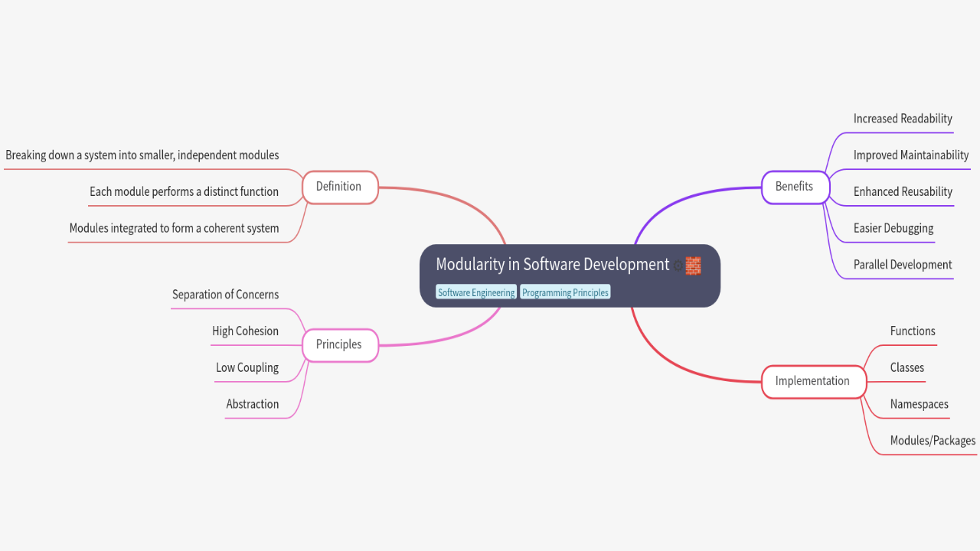Screen dimensions: 980x551
Task: Choose the Enhanced Reusability node
Action: (903, 192)
